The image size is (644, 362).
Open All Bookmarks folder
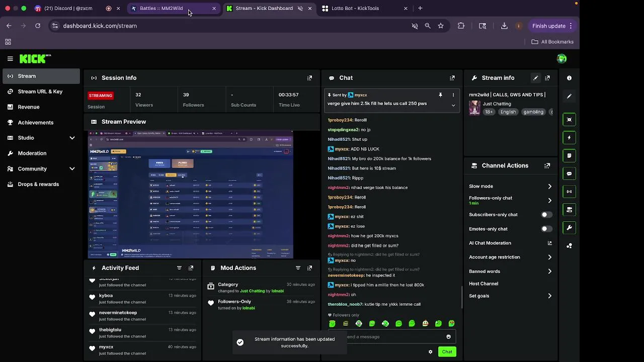pyautogui.click(x=552, y=42)
